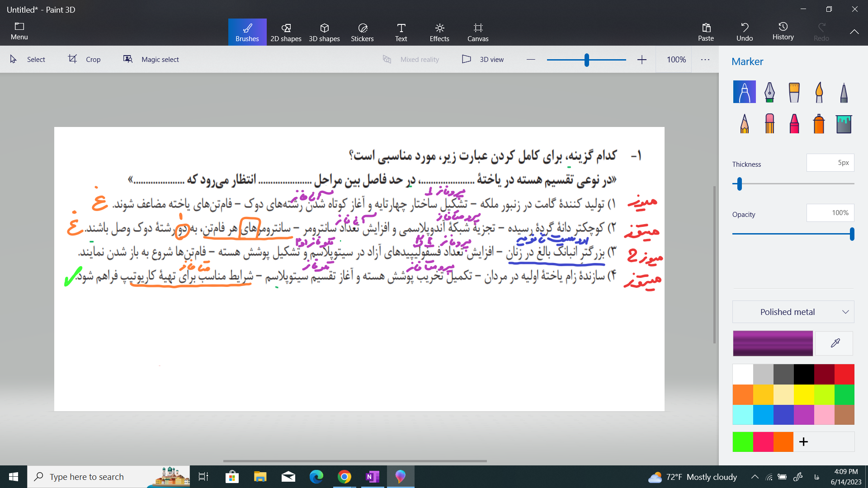Select the Crayon brush
This screenshot has height=488, width=868.
[794, 123]
